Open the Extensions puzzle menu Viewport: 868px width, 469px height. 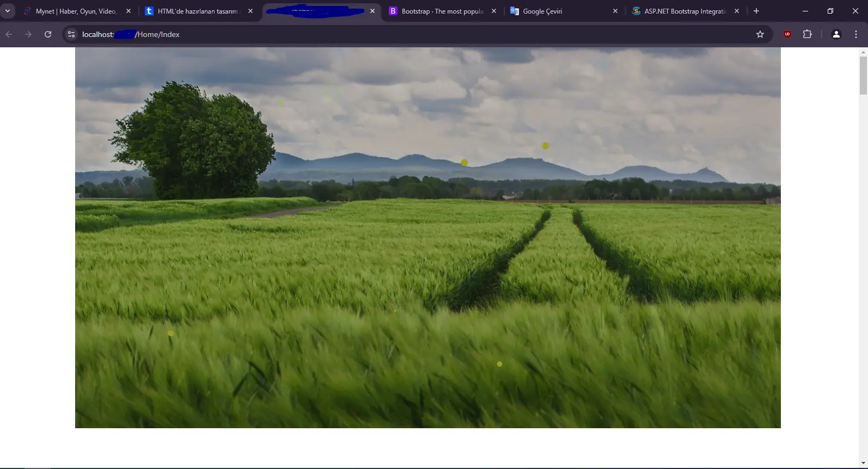(807, 34)
